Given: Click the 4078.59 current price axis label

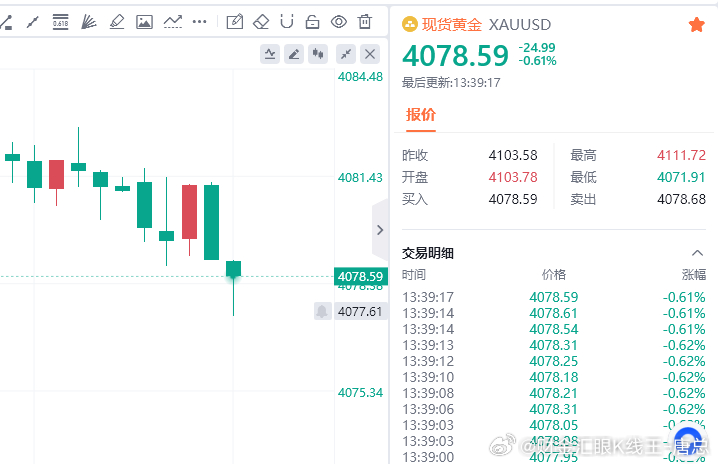Looking at the screenshot, I should [361, 277].
